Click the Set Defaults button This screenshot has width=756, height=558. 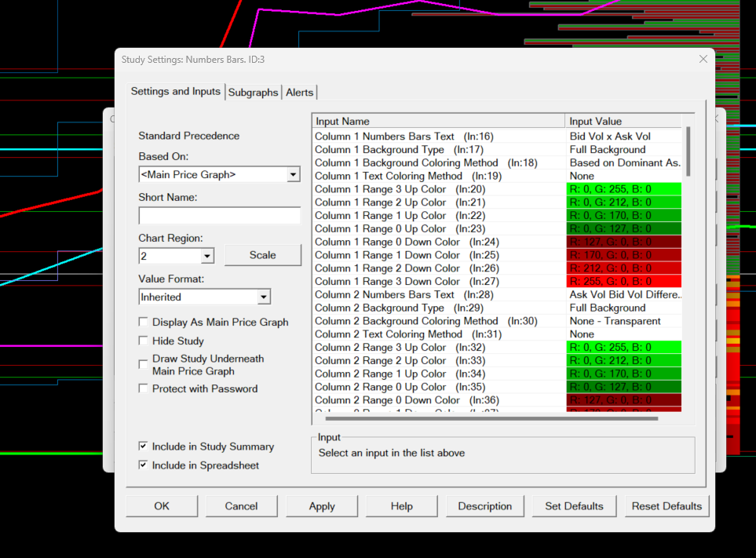pyautogui.click(x=574, y=506)
